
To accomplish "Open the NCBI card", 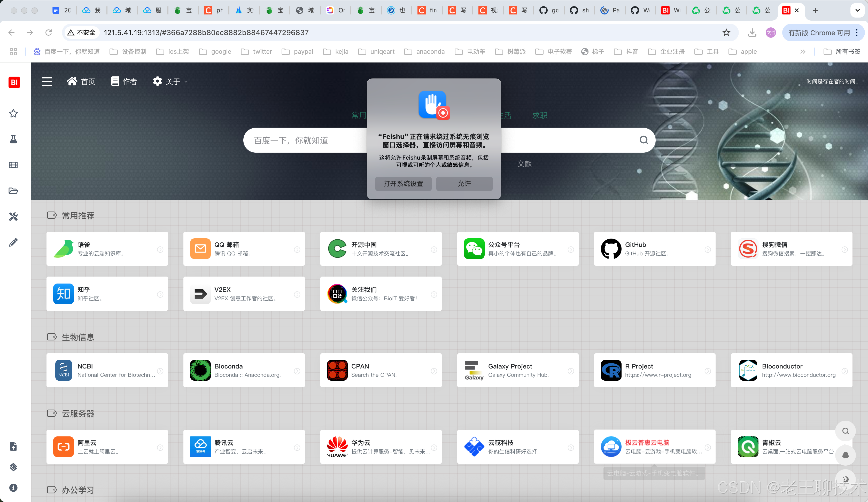I will coord(107,370).
